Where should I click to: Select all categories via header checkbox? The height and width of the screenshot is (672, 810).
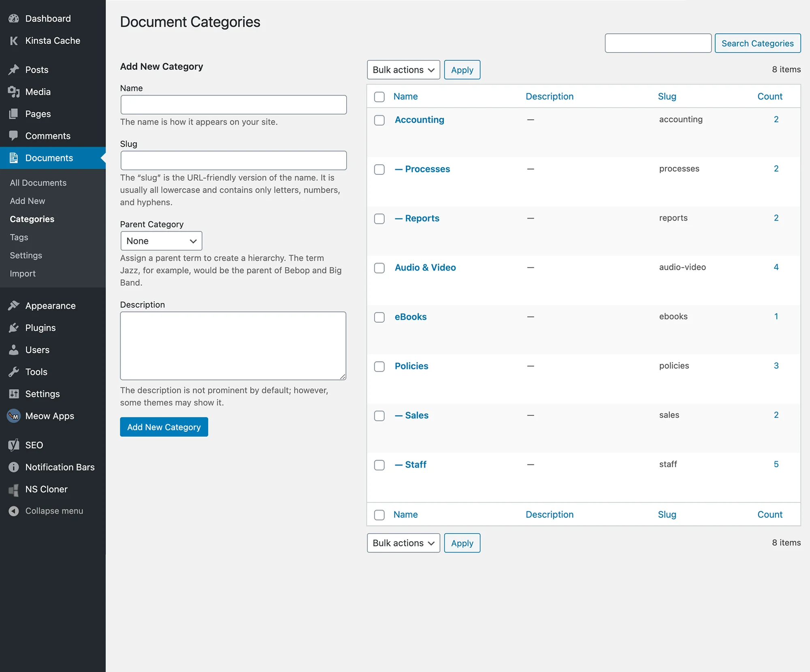point(379,97)
